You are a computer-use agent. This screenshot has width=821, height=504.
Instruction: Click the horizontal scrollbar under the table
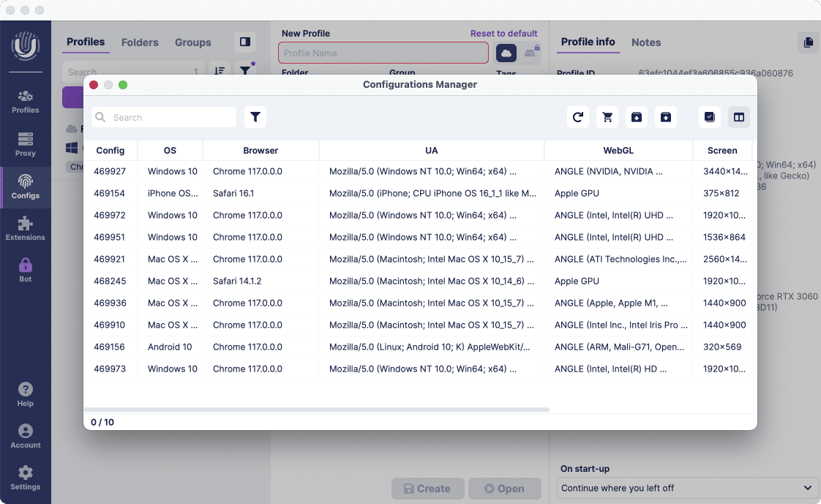click(317, 410)
